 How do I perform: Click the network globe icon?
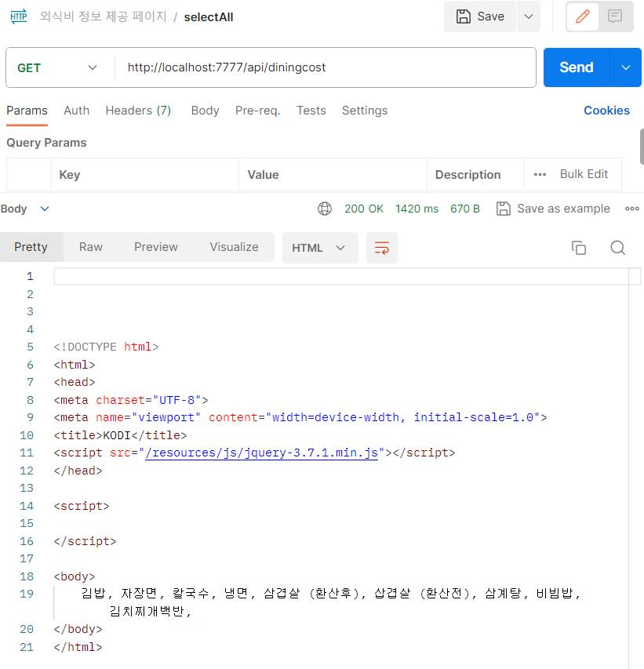[325, 209]
